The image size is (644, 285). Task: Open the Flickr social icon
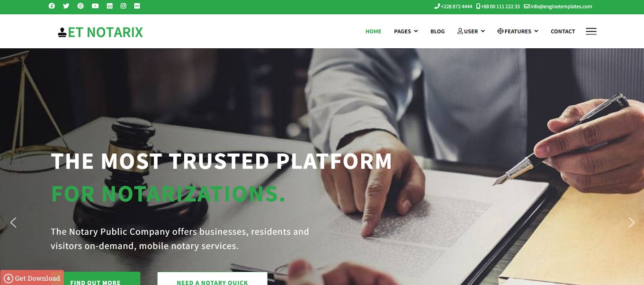coord(137,6)
